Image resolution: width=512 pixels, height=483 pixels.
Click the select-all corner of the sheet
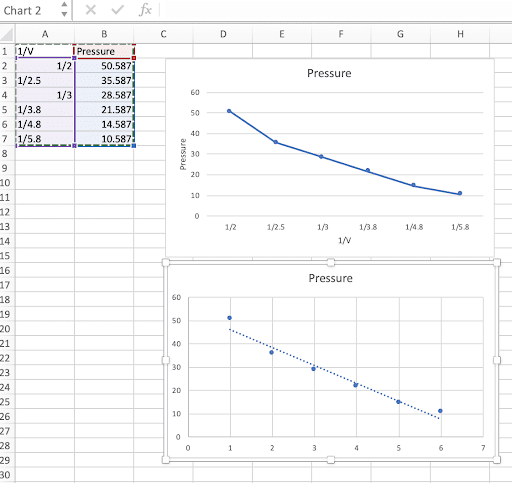click(7, 34)
